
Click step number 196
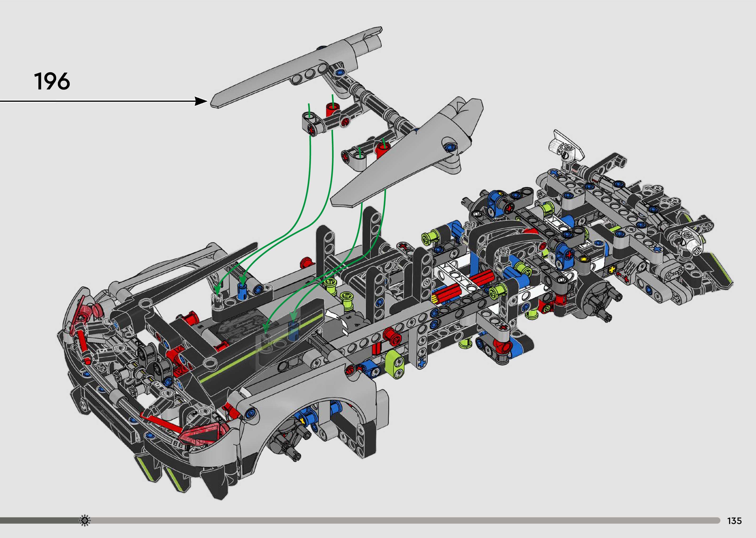[x=52, y=82]
